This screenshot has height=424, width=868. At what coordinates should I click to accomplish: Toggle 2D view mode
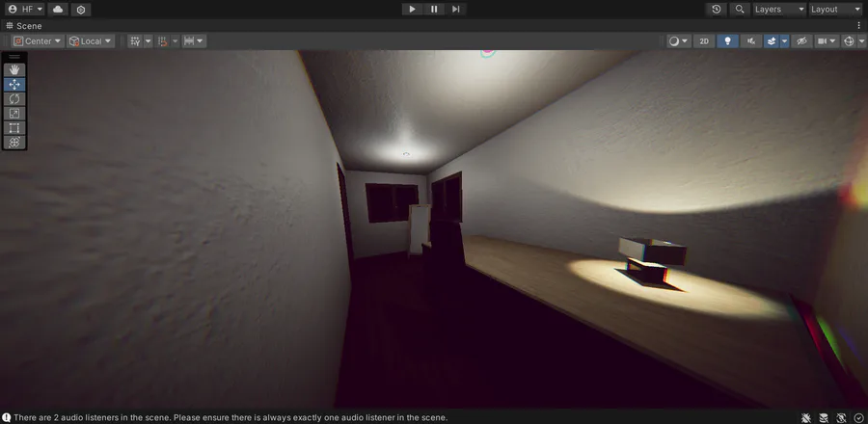[704, 40]
